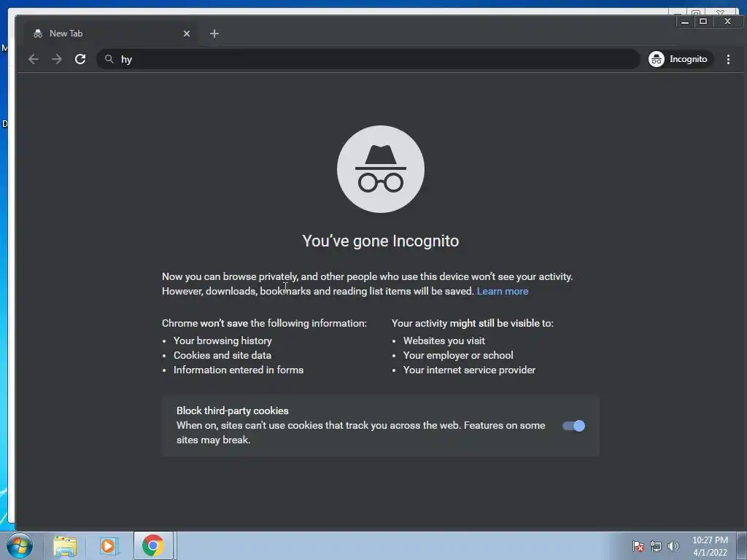Launch Windows Media Player from taskbar
This screenshot has height=560, width=747.
(108, 546)
